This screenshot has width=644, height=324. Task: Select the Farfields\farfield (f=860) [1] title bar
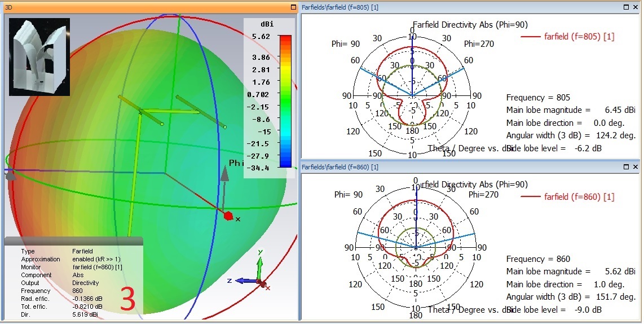(x=470, y=167)
